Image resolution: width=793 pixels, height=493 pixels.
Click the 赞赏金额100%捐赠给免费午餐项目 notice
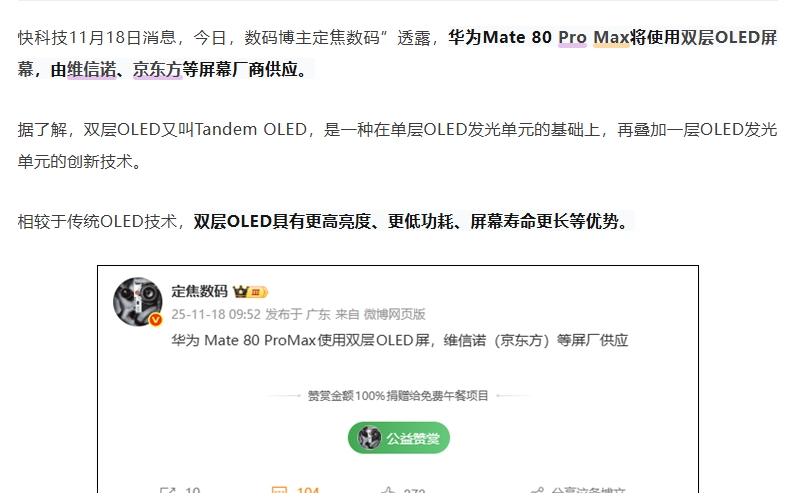click(x=398, y=396)
